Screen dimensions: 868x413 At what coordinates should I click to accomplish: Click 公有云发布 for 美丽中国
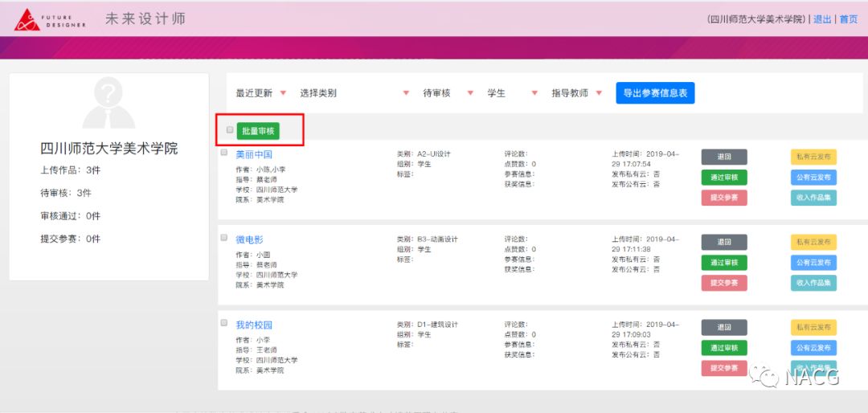click(813, 178)
